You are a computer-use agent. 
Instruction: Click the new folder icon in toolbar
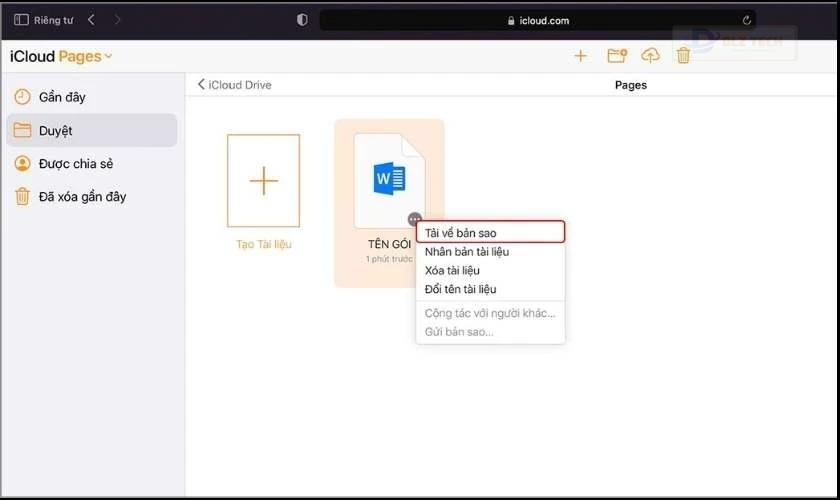tap(617, 55)
